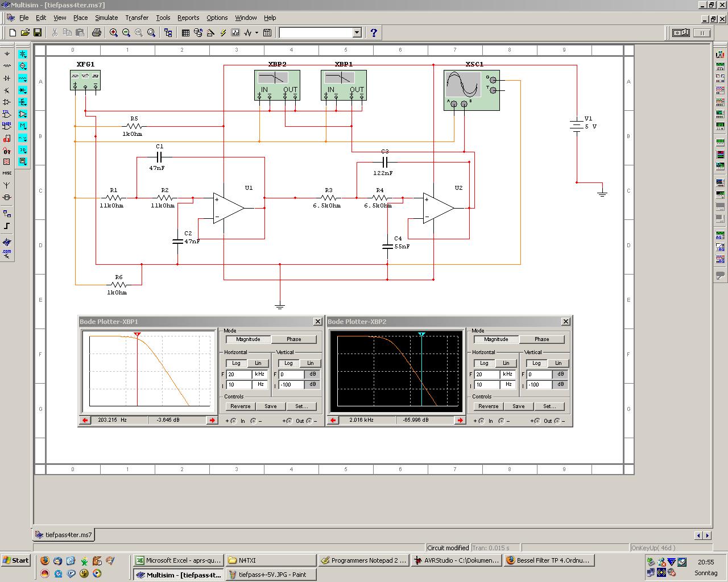Expand the Analysis icon dropdown arrow
Screen dimensions: 728x582
click(257, 33)
